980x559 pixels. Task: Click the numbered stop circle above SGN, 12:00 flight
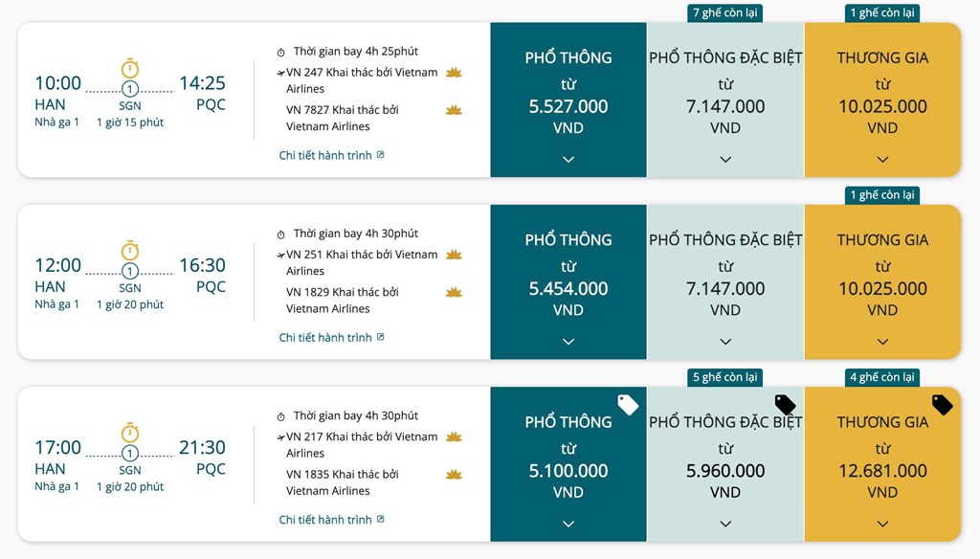130,271
